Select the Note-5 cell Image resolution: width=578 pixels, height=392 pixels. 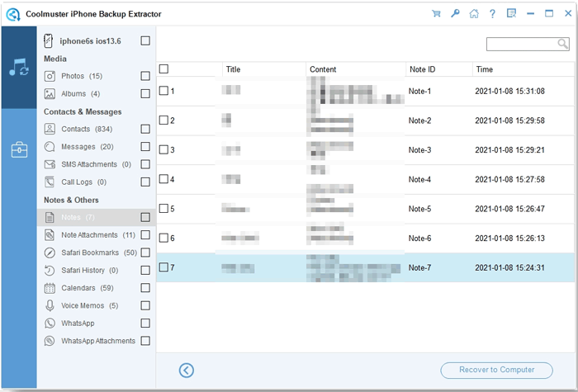(x=419, y=209)
